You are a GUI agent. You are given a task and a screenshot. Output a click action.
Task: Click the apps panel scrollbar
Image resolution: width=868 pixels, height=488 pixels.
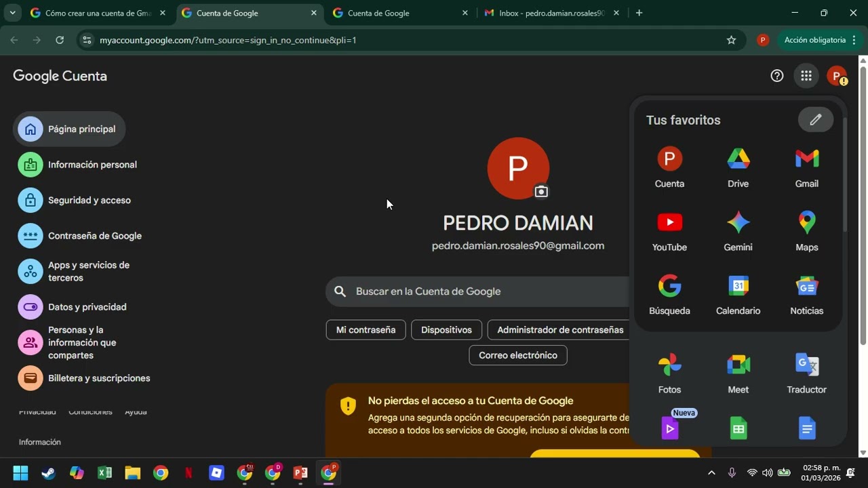[844, 174]
